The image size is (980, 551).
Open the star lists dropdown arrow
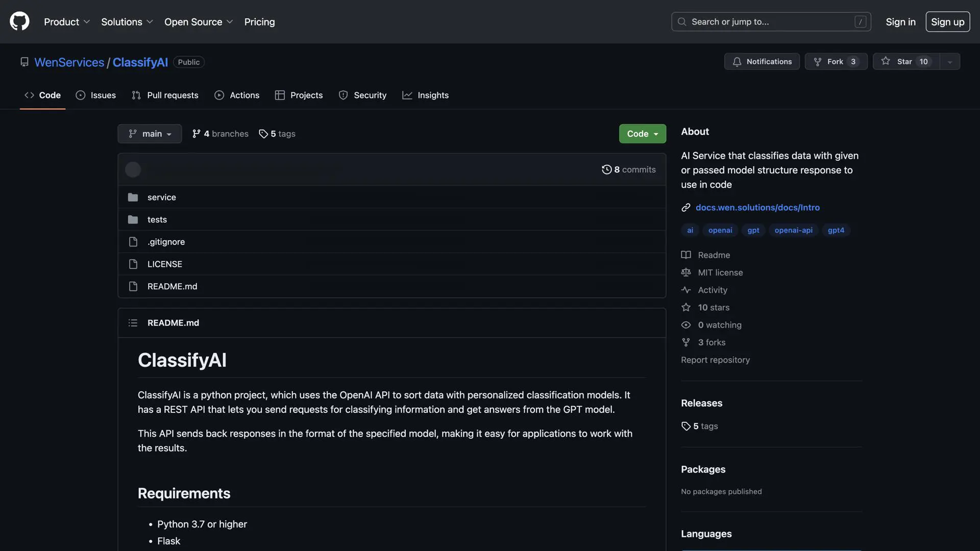pyautogui.click(x=949, y=62)
